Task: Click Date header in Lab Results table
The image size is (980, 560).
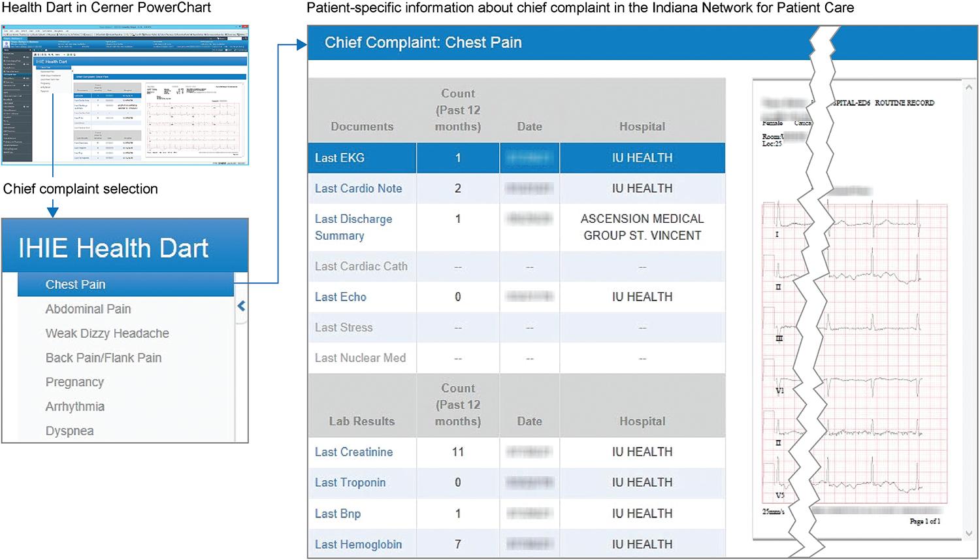Action: click(530, 421)
